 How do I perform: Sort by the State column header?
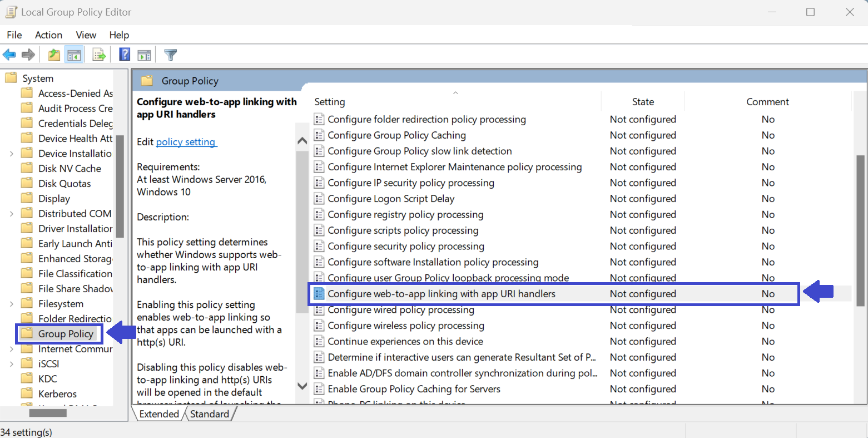pos(643,102)
